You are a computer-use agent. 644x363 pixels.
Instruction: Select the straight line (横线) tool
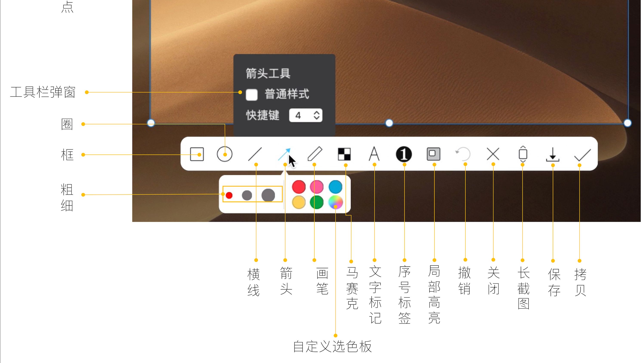(255, 154)
